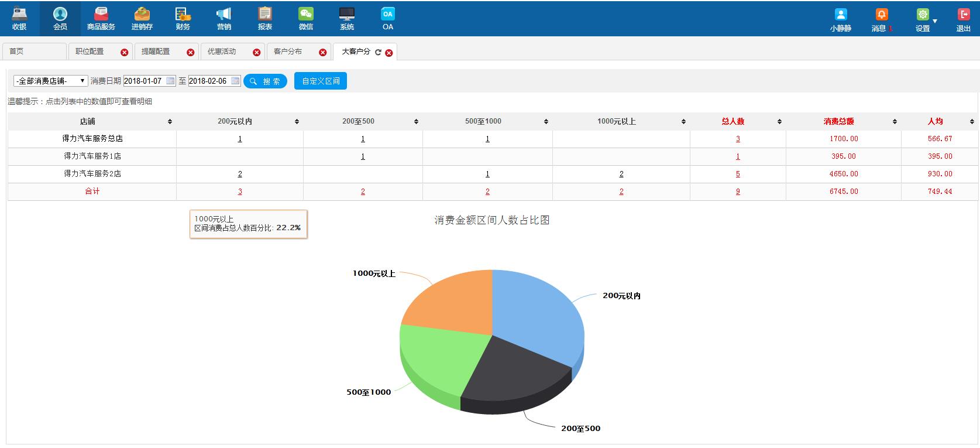Expand the 设置 dropdown arrow
The height and width of the screenshot is (448, 980).
coord(934,21)
